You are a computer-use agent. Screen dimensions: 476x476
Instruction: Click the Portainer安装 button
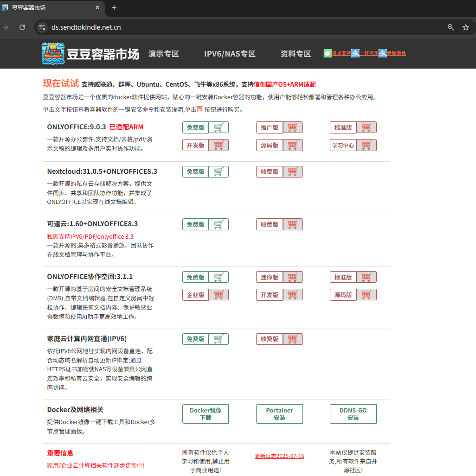[279, 414]
